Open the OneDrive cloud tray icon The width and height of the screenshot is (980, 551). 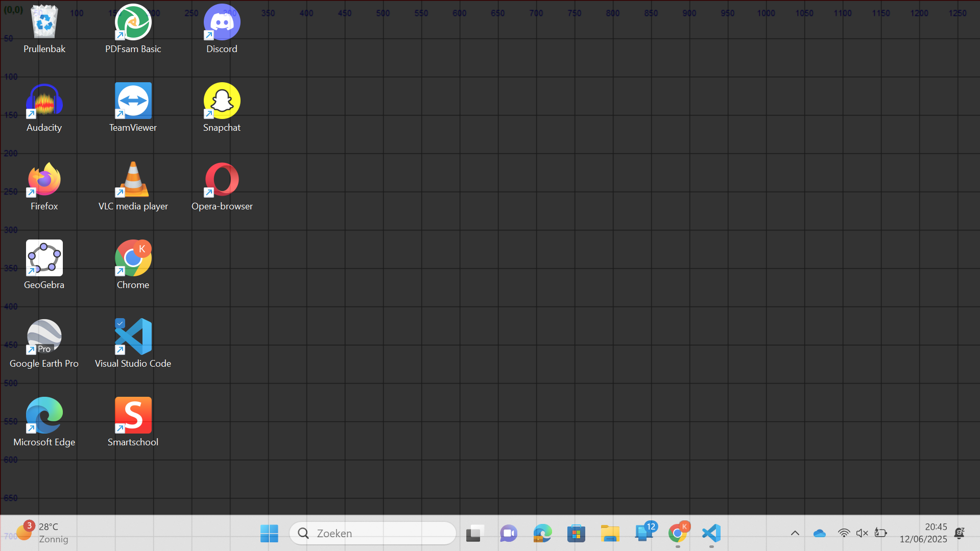(820, 534)
